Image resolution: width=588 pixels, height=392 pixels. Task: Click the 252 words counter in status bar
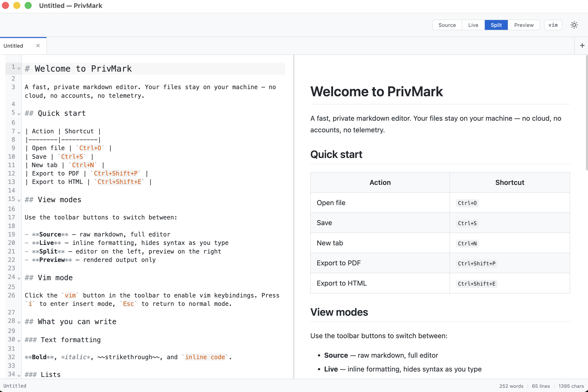coord(511,386)
